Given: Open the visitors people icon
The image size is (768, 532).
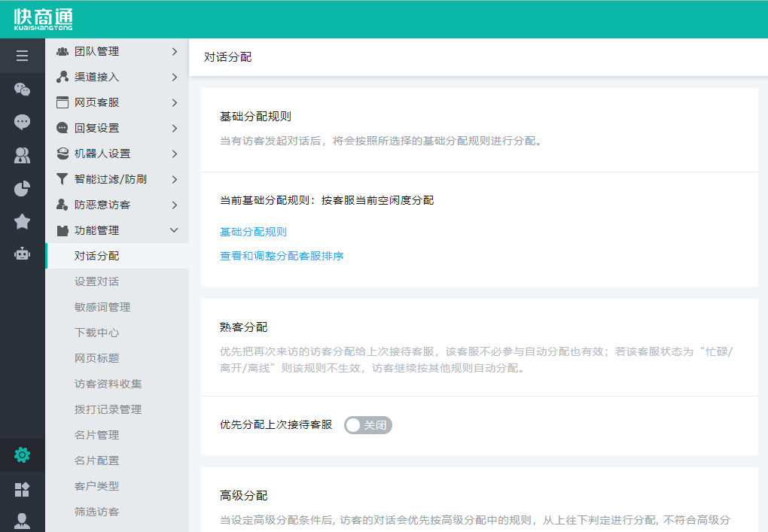Looking at the screenshot, I should tap(22, 156).
